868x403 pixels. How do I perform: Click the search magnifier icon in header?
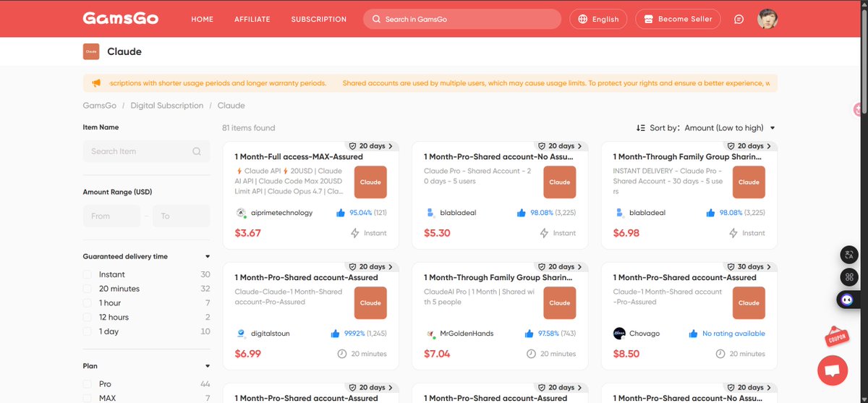click(376, 19)
